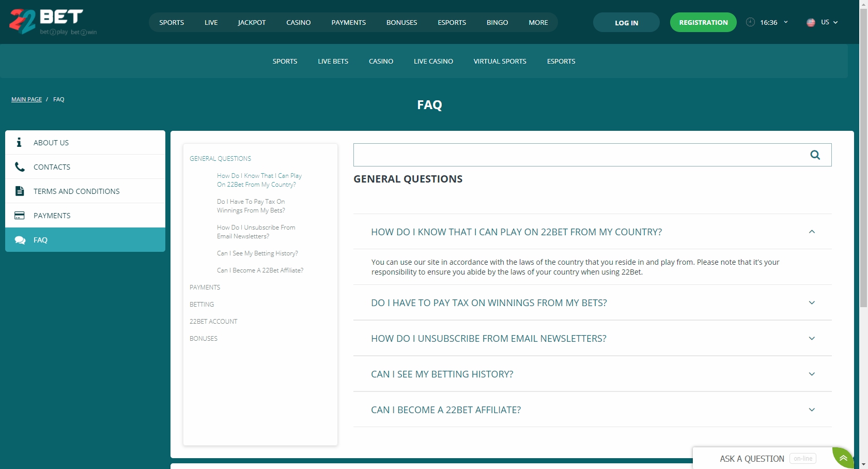868x469 pixels.
Task: Open the CASINO top menu item
Action: 299,22
